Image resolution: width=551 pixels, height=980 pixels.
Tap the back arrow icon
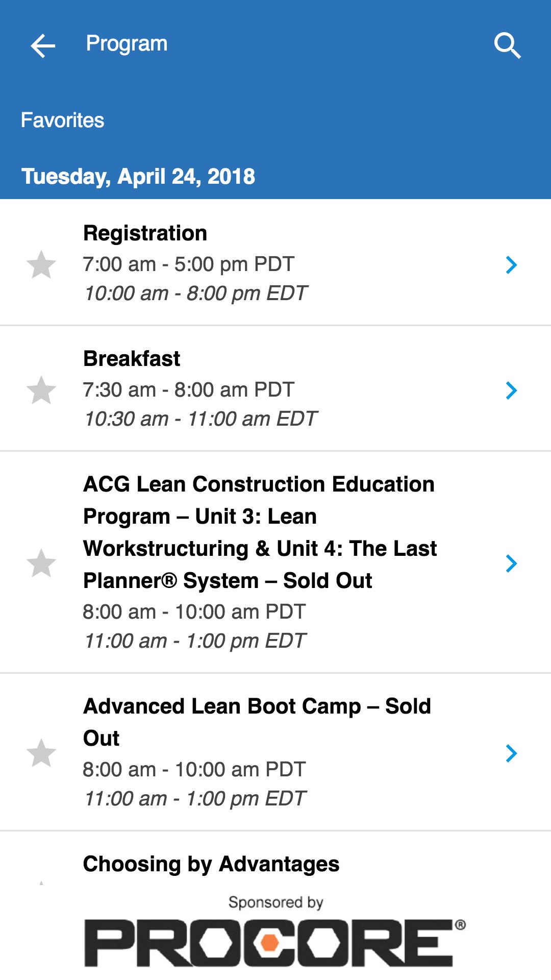(43, 46)
